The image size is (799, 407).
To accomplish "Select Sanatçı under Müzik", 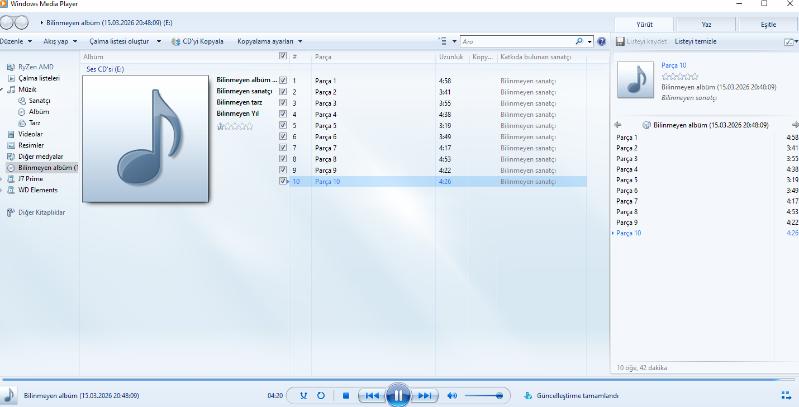I will (x=35, y=100).
